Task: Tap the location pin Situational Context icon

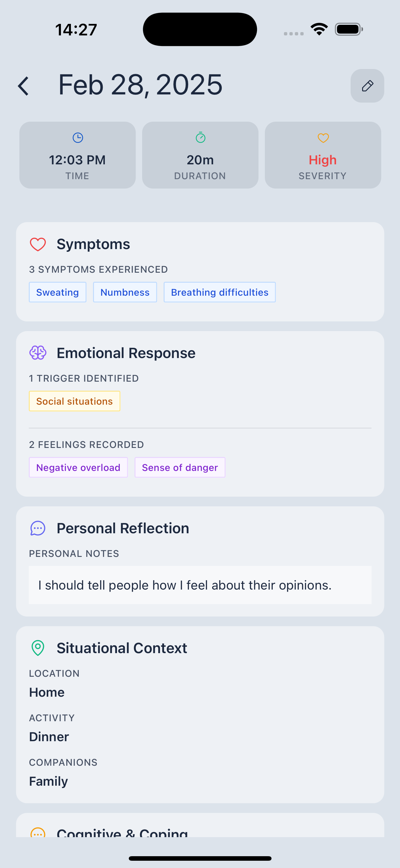Action: 38,648
